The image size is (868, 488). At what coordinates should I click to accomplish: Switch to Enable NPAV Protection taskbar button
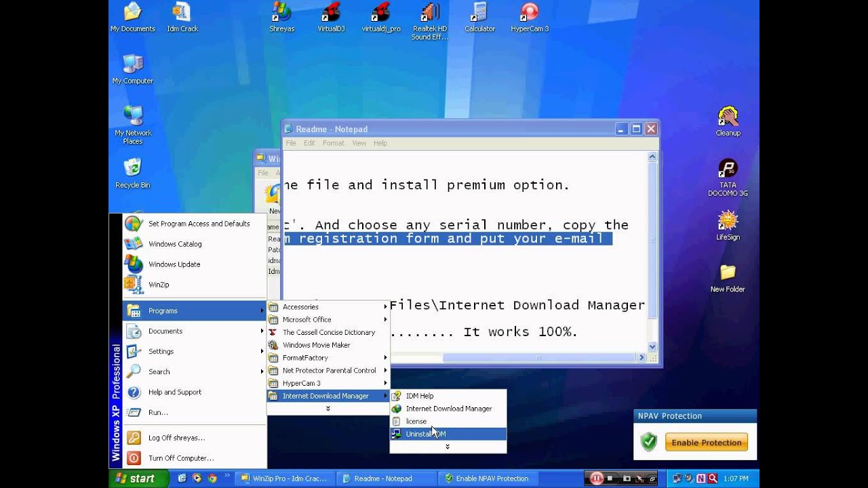(x=490, y=479)
